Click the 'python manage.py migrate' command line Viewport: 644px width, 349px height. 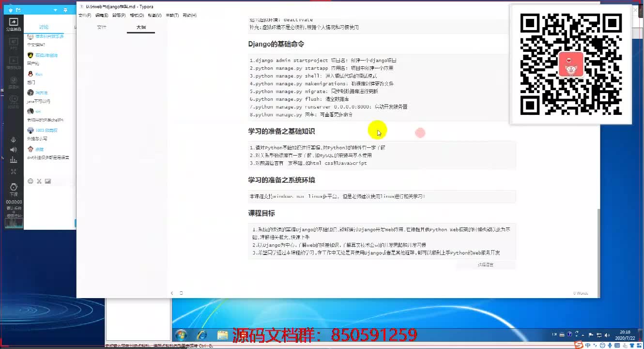point(314,92)
